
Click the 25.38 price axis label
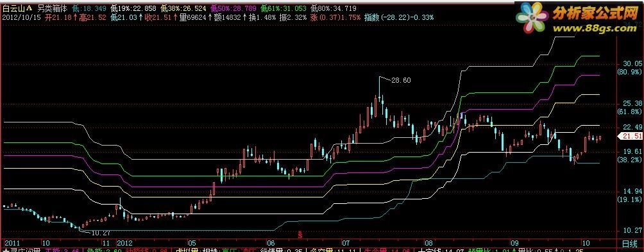click(632, 103)
